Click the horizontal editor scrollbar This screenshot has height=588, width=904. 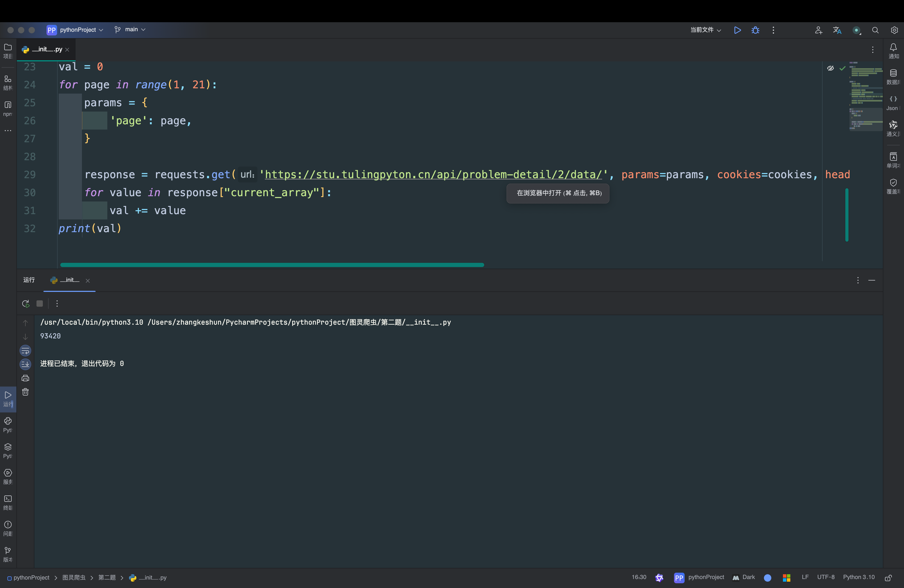(272, 265)
